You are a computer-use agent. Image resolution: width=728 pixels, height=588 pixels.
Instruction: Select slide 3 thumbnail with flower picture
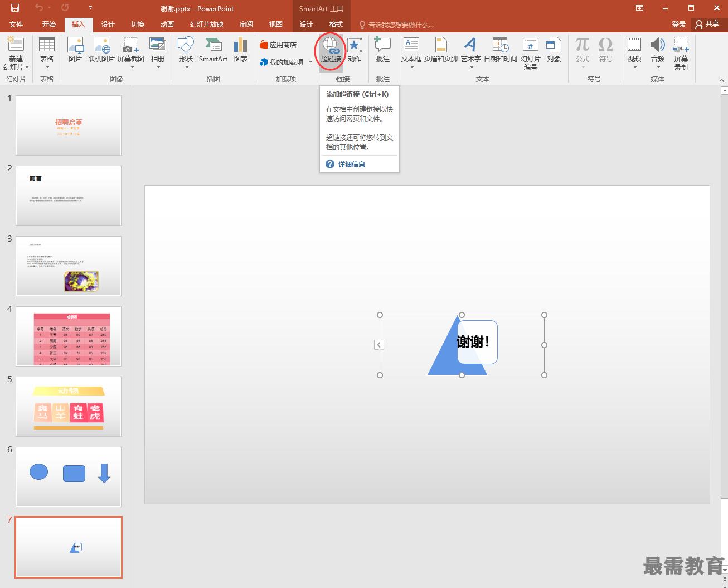(69, 266)
